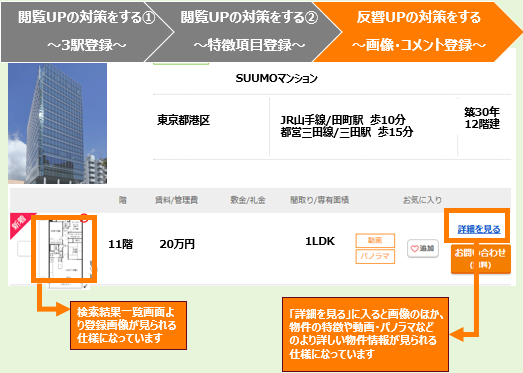Click the 敷金/礼金 column header
The image size is (523, 373).
coord(247,200)
